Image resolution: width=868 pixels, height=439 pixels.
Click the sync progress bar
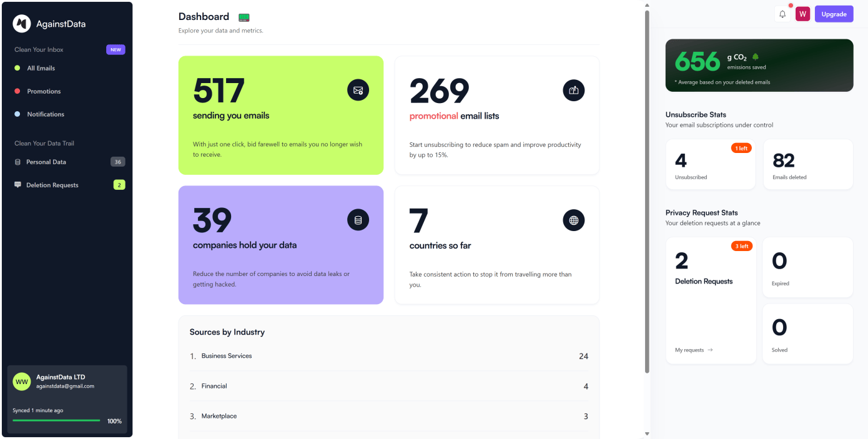tap(56, 420)
